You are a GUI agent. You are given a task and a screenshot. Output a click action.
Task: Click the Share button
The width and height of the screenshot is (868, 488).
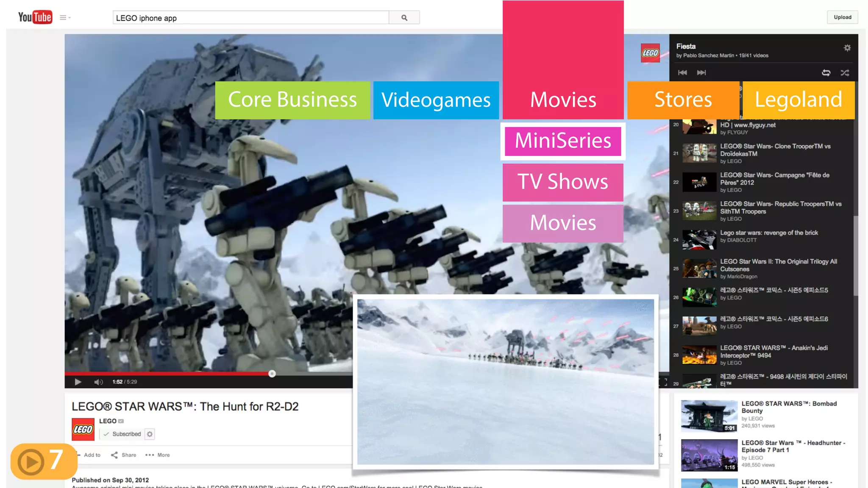123,455
